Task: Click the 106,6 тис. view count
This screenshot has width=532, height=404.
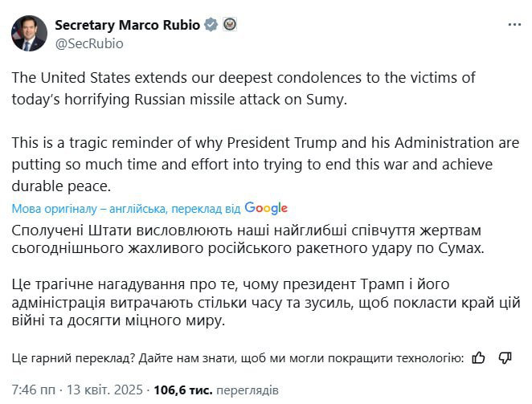Action: point(182,390)
